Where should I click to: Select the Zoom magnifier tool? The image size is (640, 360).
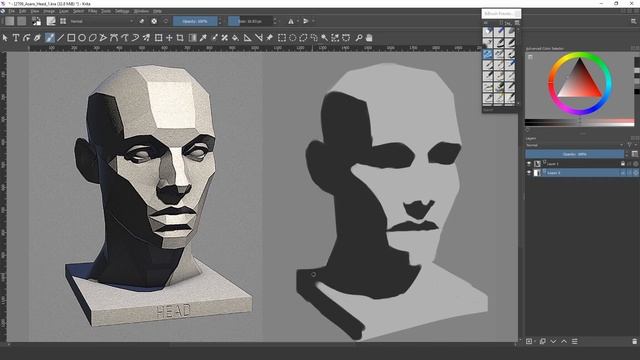coord(359,38)
